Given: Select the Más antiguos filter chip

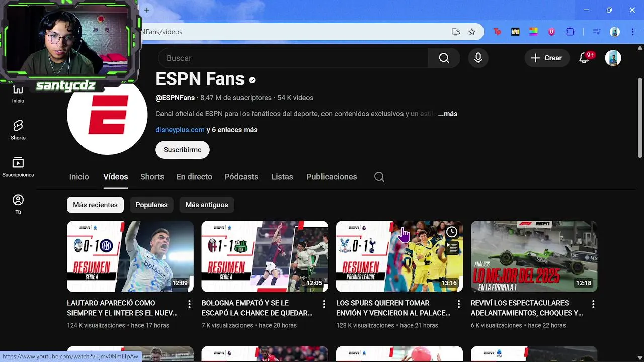Looking at the screenshot, I should coord(207,205).
